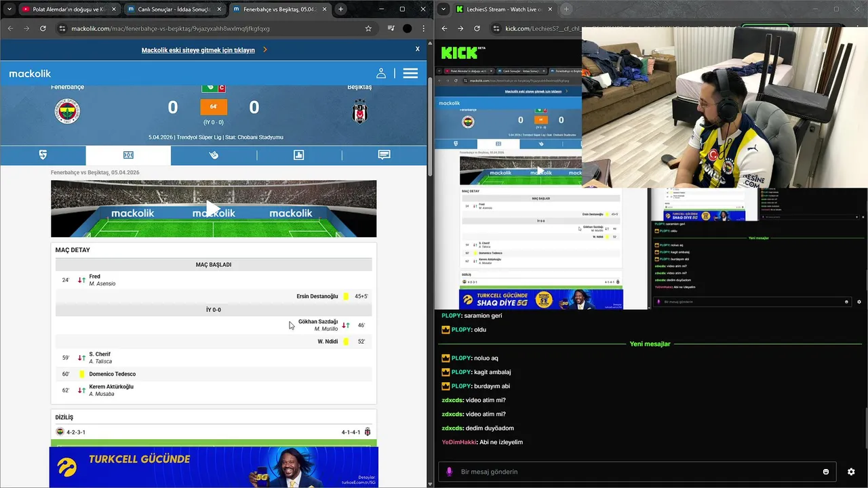
Task: Jump to 'Yeni mesajlar' in Kick chat
Action: [650, 344]
